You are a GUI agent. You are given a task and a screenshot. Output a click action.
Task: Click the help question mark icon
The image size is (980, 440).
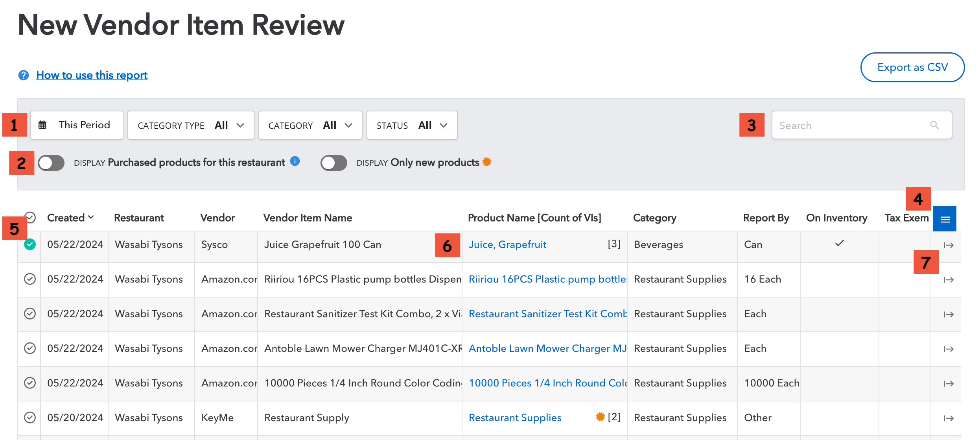24,75
